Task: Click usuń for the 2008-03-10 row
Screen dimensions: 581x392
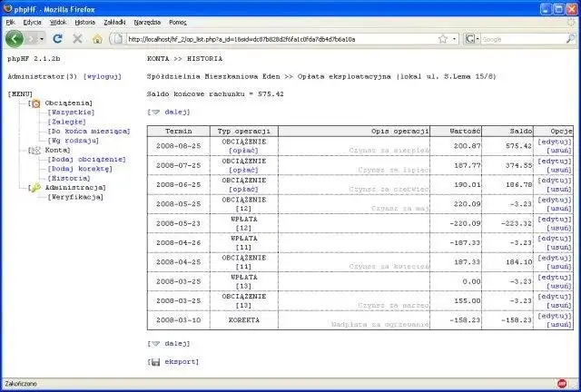Action: [559, 325]
